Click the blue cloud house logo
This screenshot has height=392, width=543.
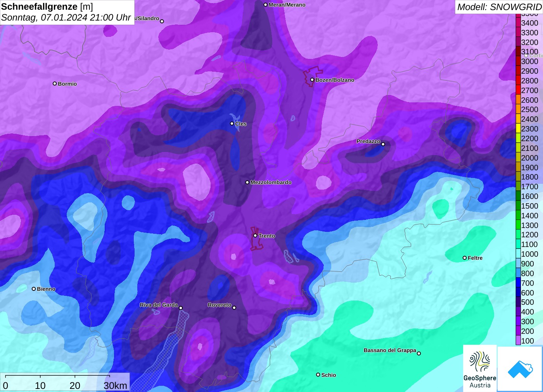[520, 369]
